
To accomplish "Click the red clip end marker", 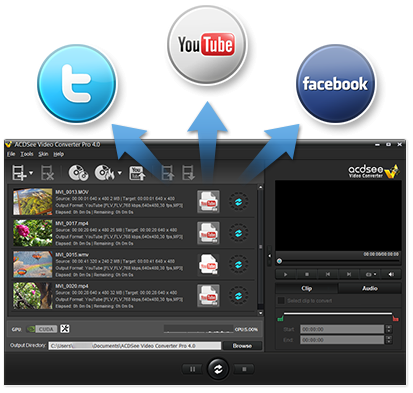I will point(395,318).
